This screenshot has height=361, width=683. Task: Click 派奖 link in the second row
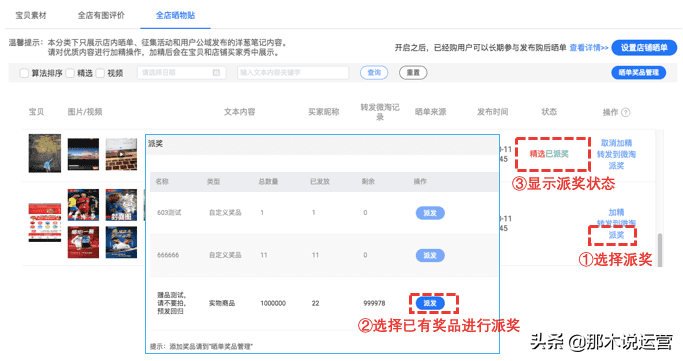(x=616, y=235)
